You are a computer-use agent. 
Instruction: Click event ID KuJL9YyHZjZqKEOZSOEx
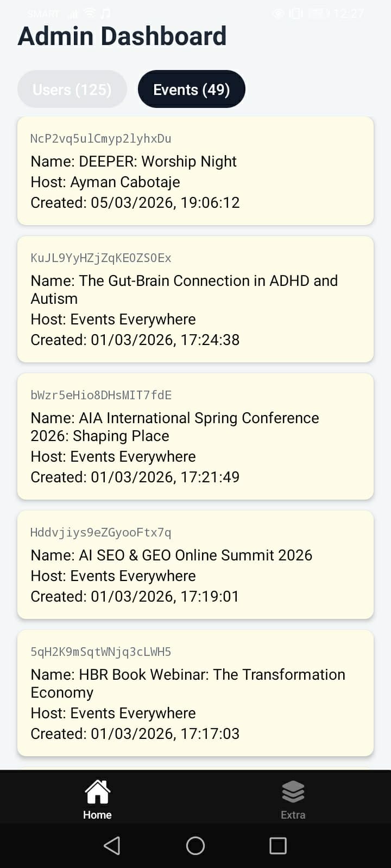click(101, 258)
